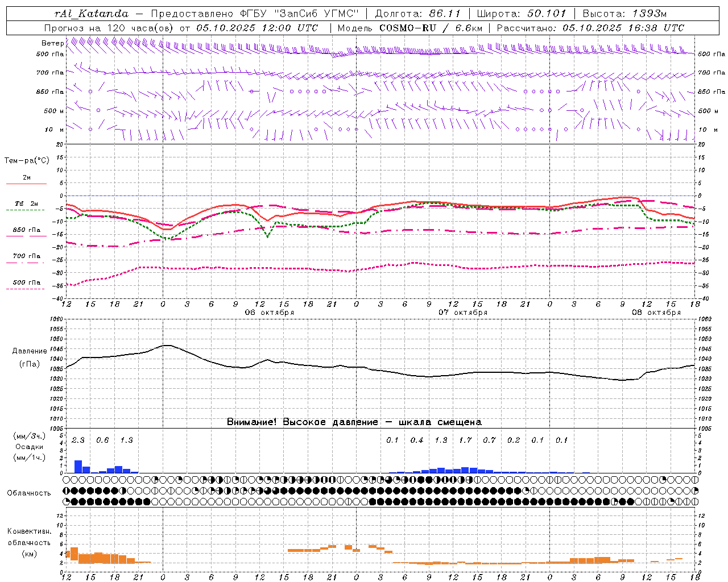This screenshot has height=582, width=728.
Task: Select the Высота: 1393м header field
Action: 624,14
